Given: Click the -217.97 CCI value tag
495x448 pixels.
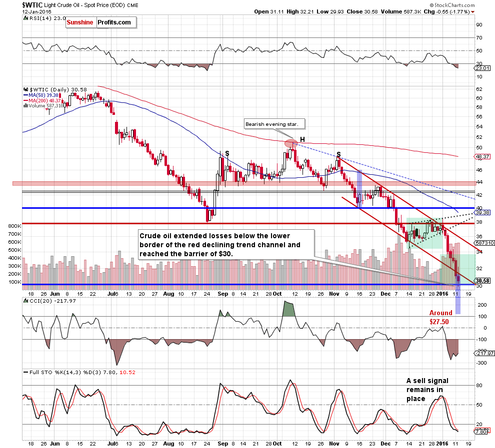Looking at the screenshot, I should tap(484, 353).
